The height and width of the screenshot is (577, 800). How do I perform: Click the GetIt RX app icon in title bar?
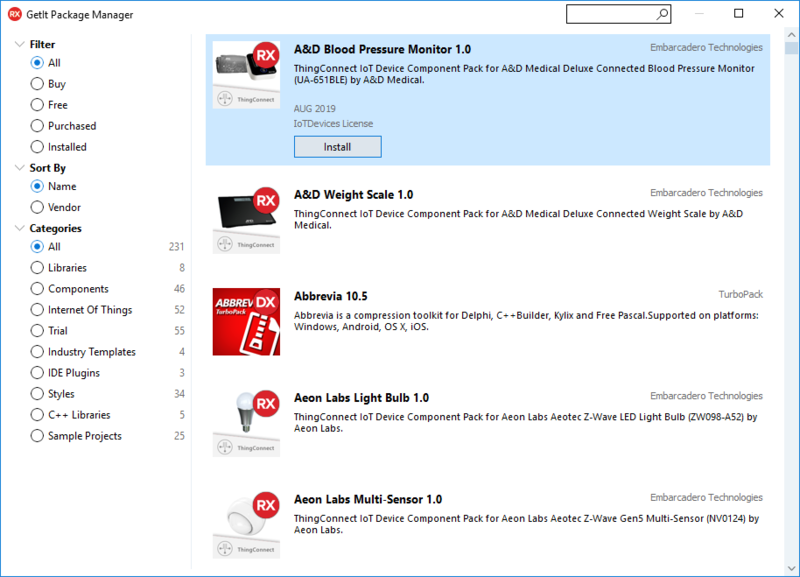(x=15, y=14)
